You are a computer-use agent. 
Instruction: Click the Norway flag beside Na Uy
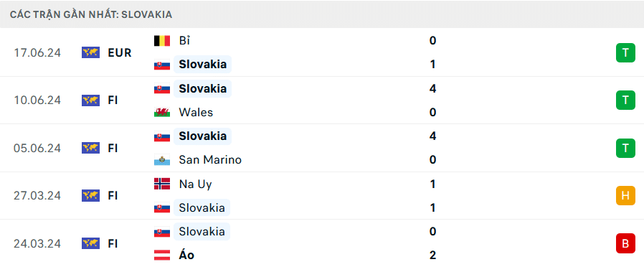point(162,184)
